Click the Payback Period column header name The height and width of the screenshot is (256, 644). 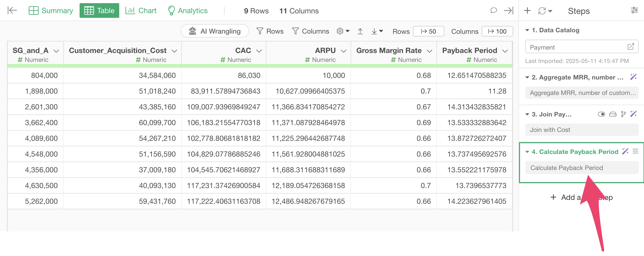(x=470, y=50)
